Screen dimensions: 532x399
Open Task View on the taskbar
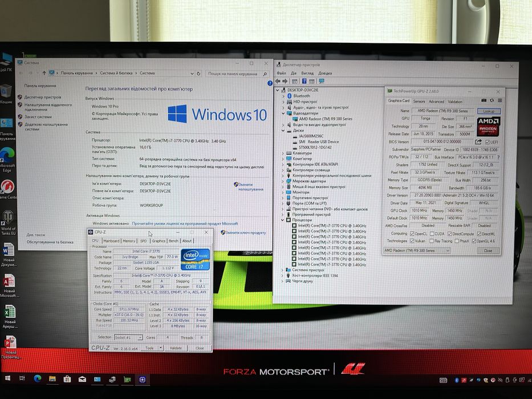pyautogui.click(x=22, y=378)
